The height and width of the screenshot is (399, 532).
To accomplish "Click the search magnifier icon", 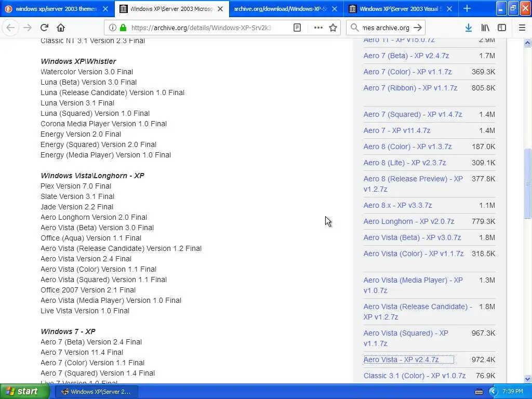I will (354, 28).
